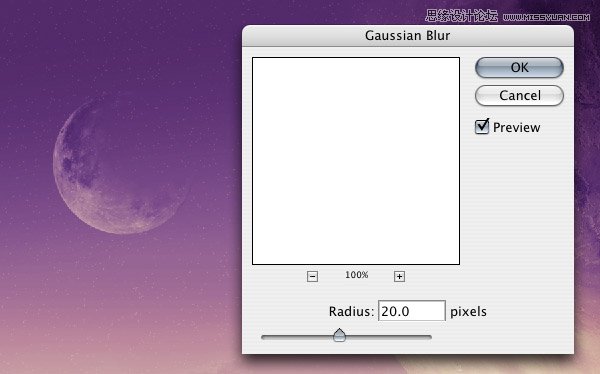Image resolution: width=600 pixels, height=374 pixels.
Task: Click the Gaussian Blur title bar
Action: pos(408,36)
